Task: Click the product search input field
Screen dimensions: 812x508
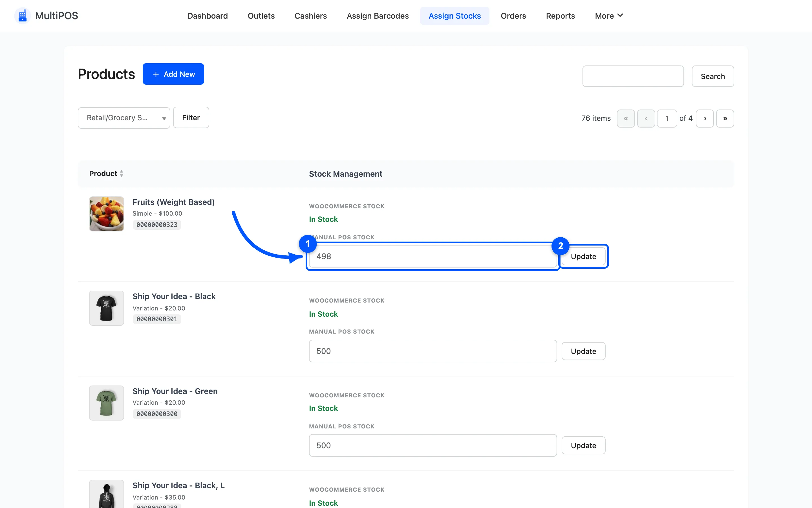Action: (633, 76)
